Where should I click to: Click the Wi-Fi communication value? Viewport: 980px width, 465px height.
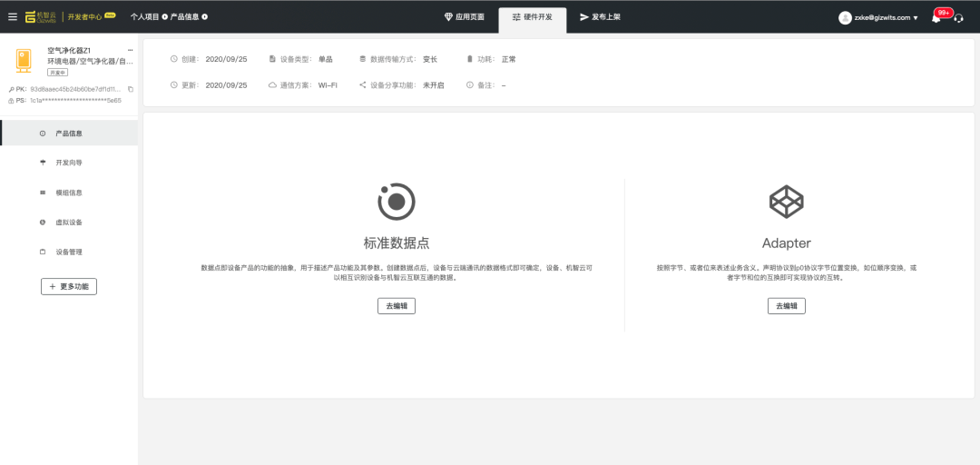tap(328, 85)
